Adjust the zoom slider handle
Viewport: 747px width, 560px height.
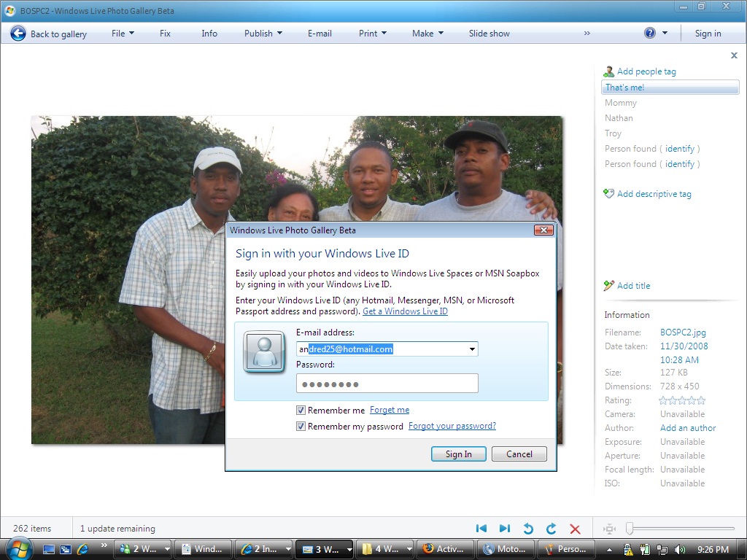click(630, 528)
